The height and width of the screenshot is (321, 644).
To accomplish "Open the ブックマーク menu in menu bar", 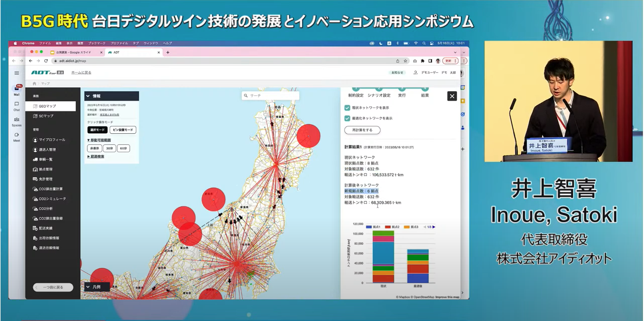I will [x=96, y=43].
